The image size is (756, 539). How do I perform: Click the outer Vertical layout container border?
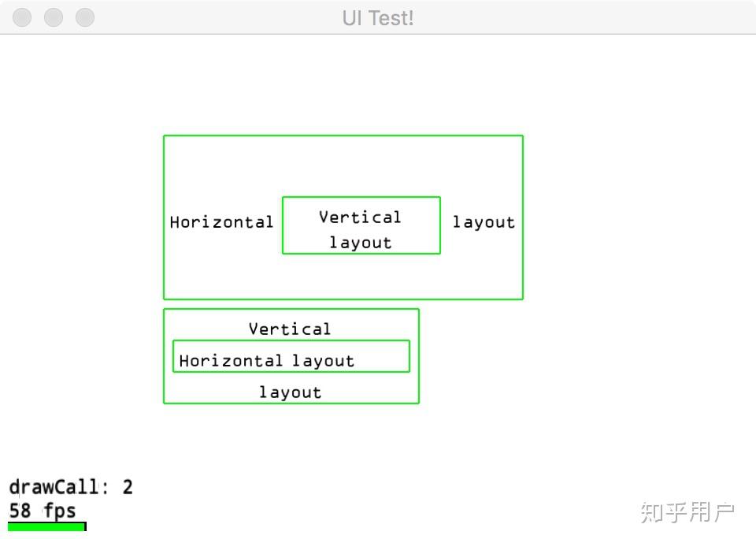point(291,310)
